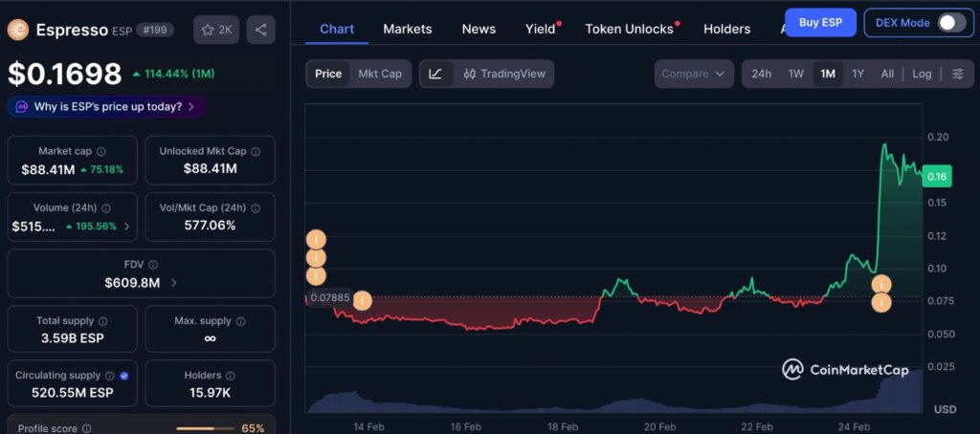Click the #199 rank badge
Screen dimensions: 980x434
pyautogui.click(x=155, y=30)
